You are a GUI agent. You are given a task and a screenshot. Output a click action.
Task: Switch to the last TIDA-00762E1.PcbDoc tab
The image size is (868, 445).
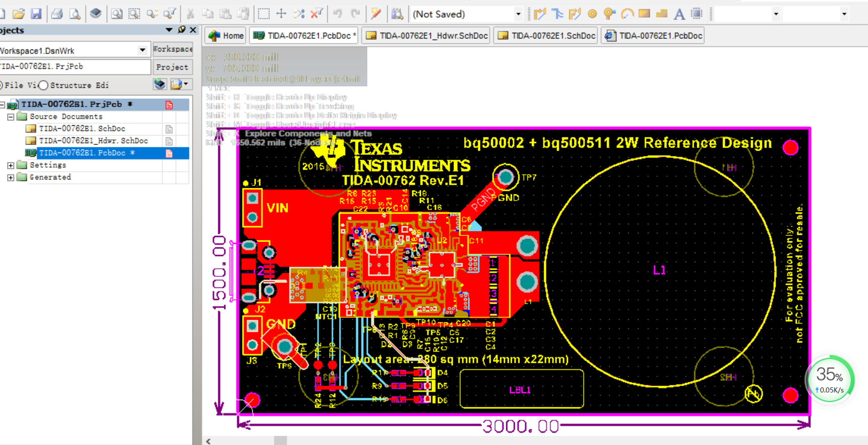pos(653,35)
